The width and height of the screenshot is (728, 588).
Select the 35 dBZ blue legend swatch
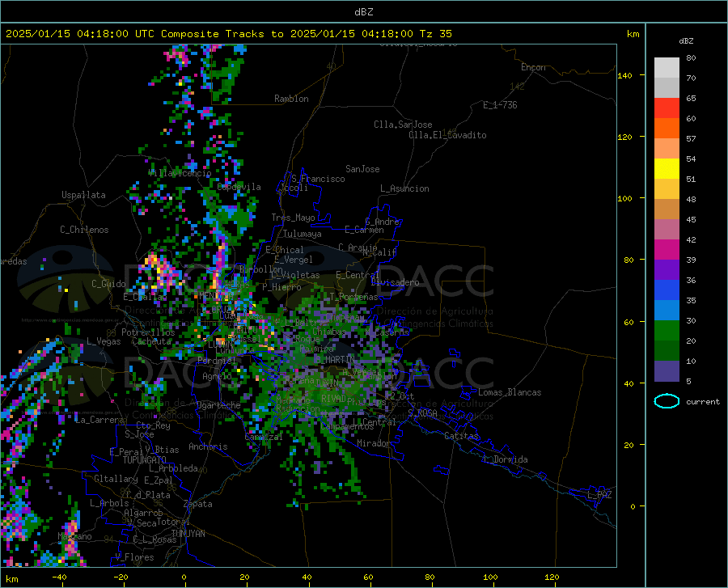click(667, 290)
